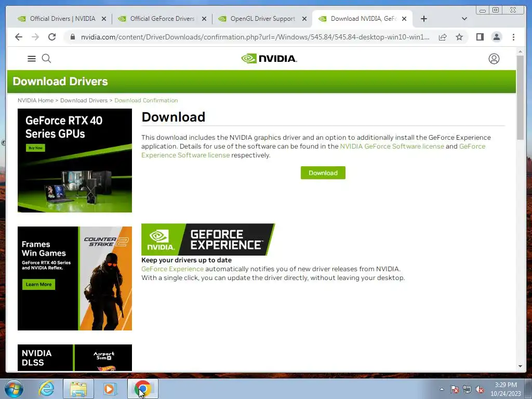
Task: Close the Download NVIDIA GeForce tab
Action: 404,19
